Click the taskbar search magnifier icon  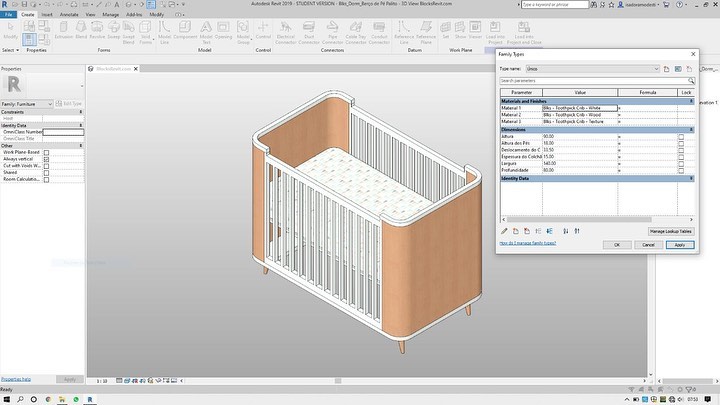pos(20,399)
